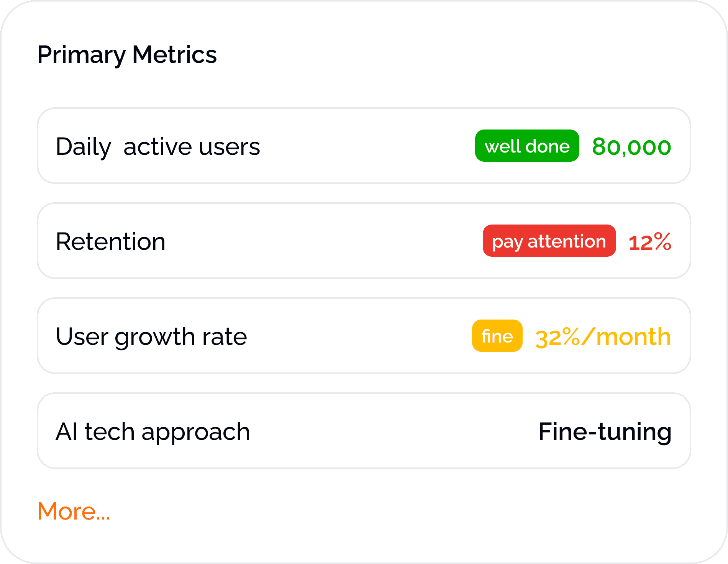This screenshot has width=728, height=564.
Task: Click the word 'Metrics' in the heading
Action: point(174,54)
